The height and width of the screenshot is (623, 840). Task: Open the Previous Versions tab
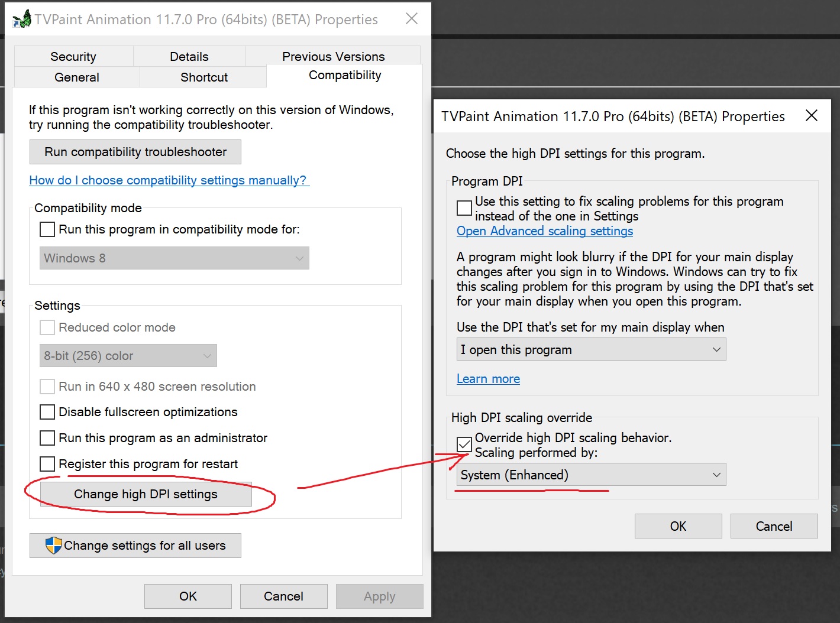coord(333,56)
